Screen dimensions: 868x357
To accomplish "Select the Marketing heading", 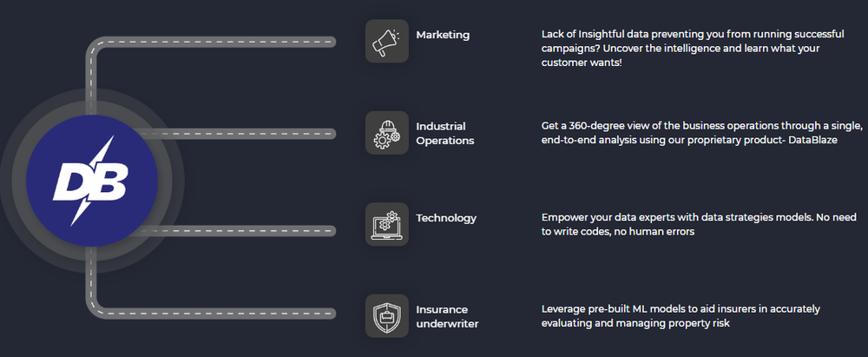I will (443, 35).
